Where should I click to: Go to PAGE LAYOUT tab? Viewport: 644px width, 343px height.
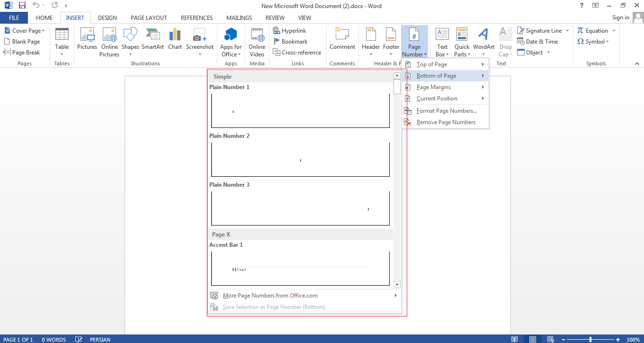[149, 18]
